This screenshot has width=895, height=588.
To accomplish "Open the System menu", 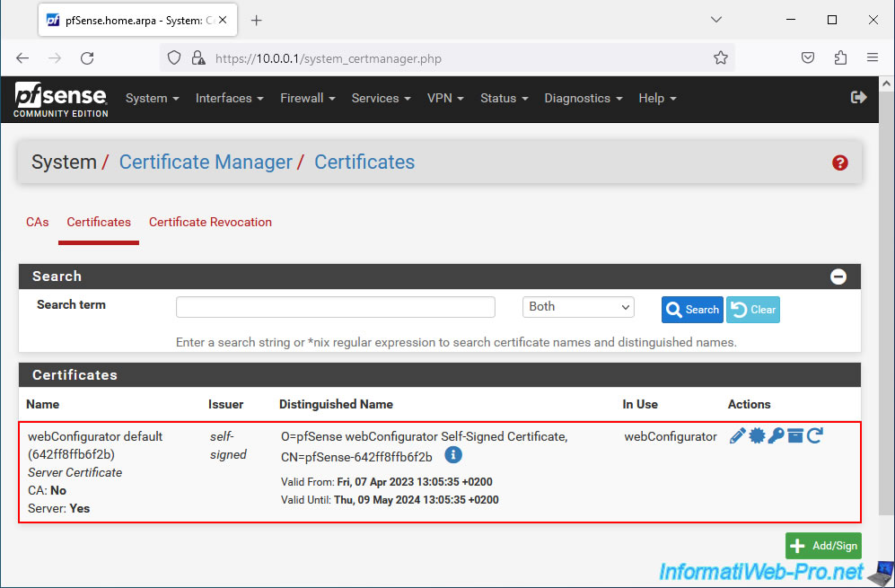I will click(x=153, y=98).
